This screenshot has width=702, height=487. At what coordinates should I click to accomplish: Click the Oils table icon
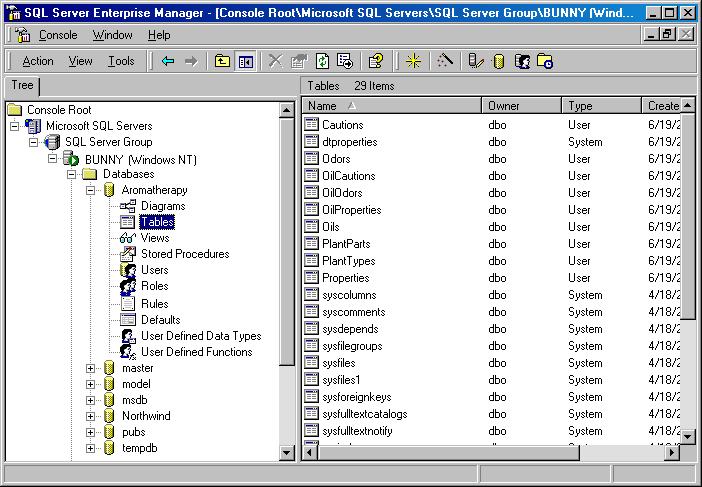(311, 226)
